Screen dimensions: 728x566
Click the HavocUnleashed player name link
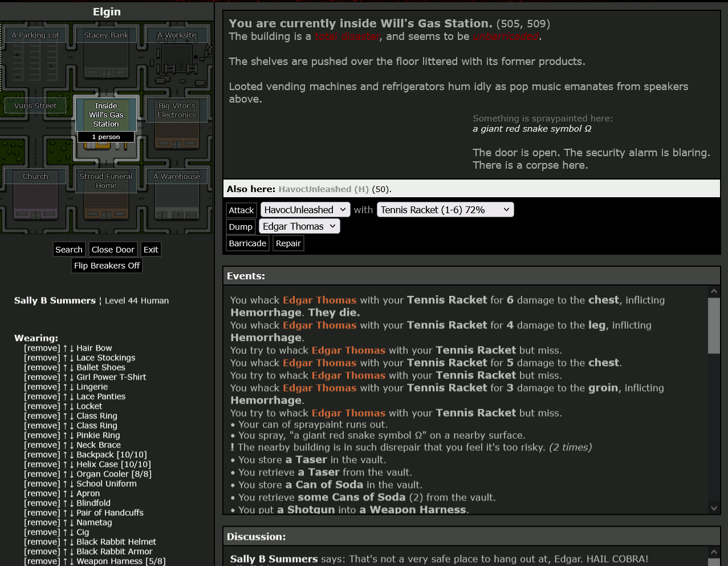tap(316, 189)
